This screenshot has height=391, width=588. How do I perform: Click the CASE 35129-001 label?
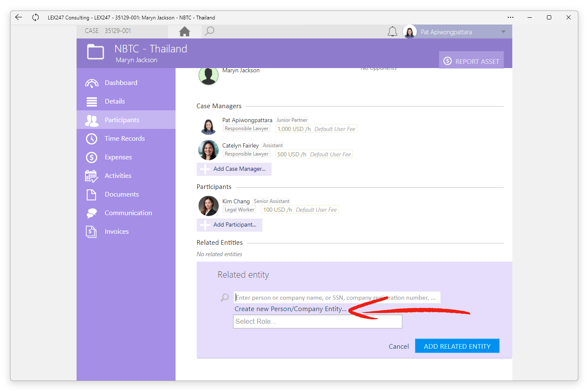108,31
